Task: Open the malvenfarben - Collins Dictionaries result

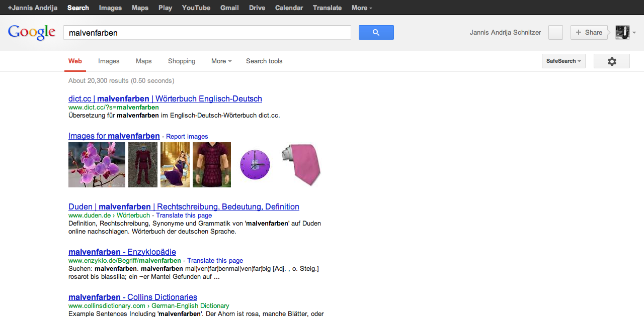Action: [x=133, y=297]
